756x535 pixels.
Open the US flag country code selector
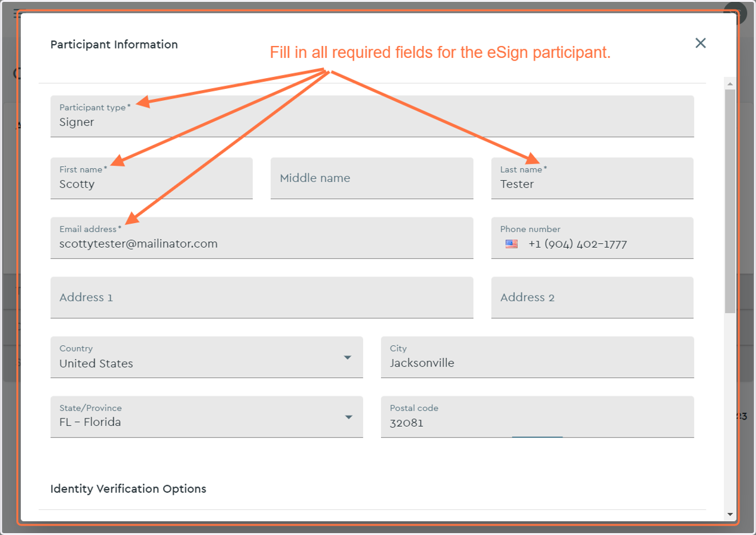[512, 244]
